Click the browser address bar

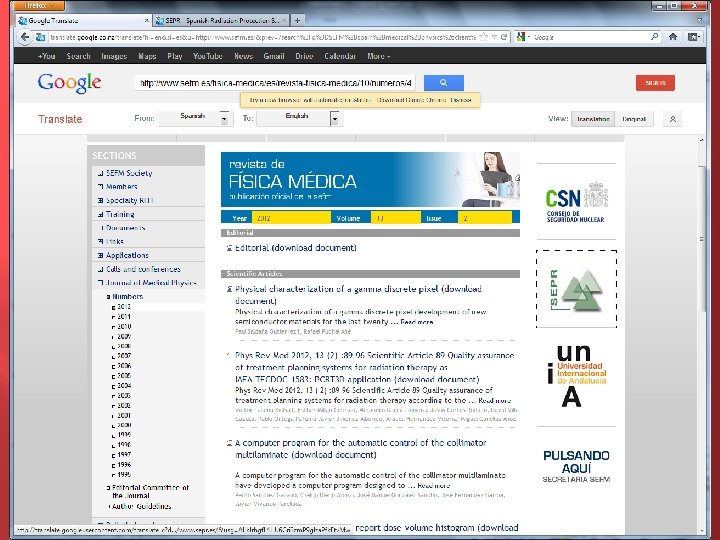[x=262, y=37]
